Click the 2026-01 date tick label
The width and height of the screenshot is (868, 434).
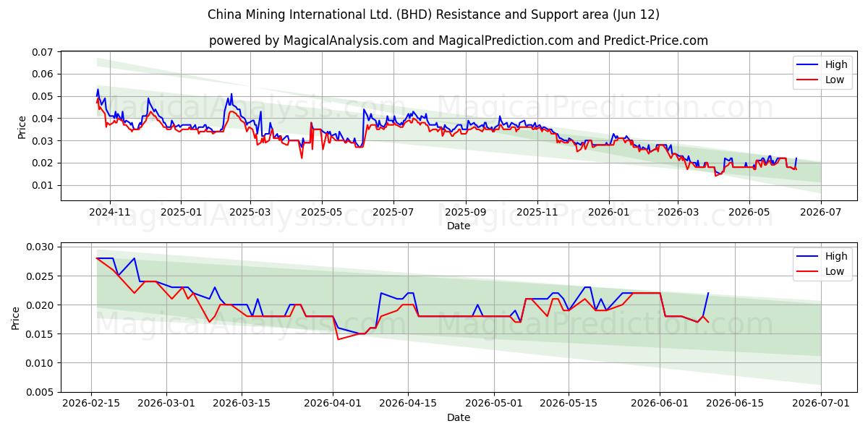point(608,213)
